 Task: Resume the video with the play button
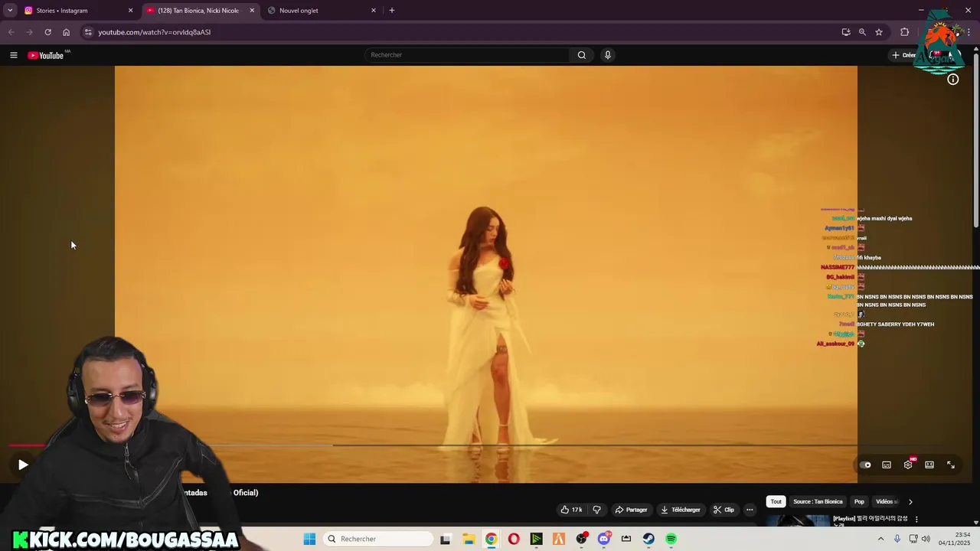click(x=23, y=465)
